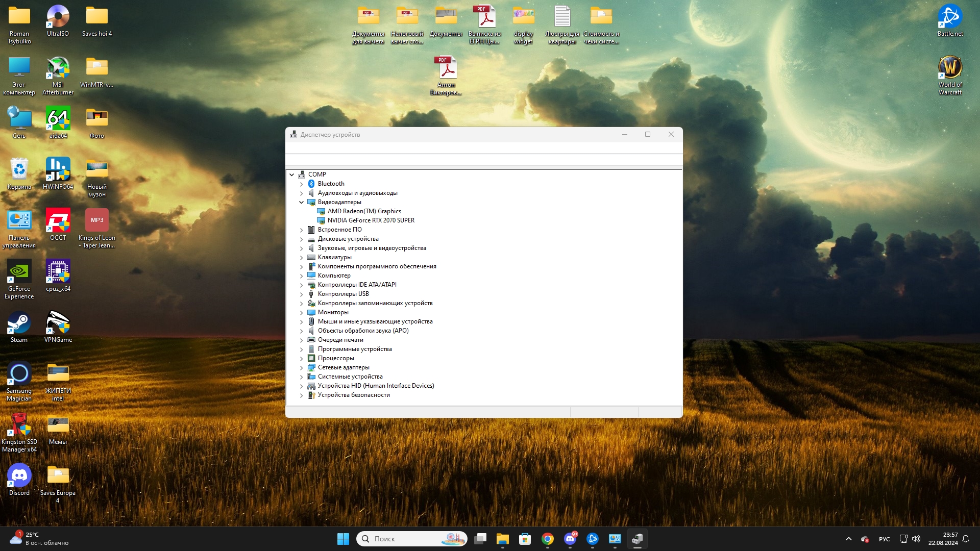Select AMD Radeon(TM) Graphics device
980x551 pixels.
(x=364, y=211)
